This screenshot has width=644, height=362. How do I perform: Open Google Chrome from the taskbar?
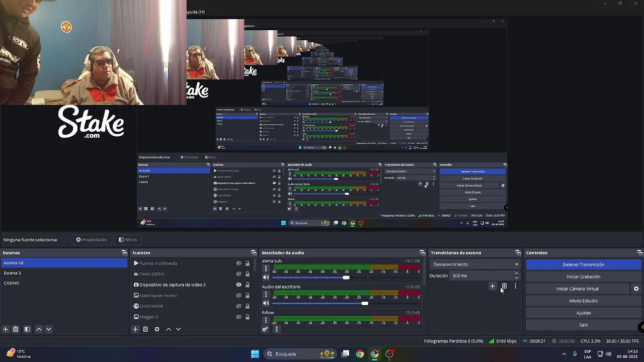tap(360, 354)
